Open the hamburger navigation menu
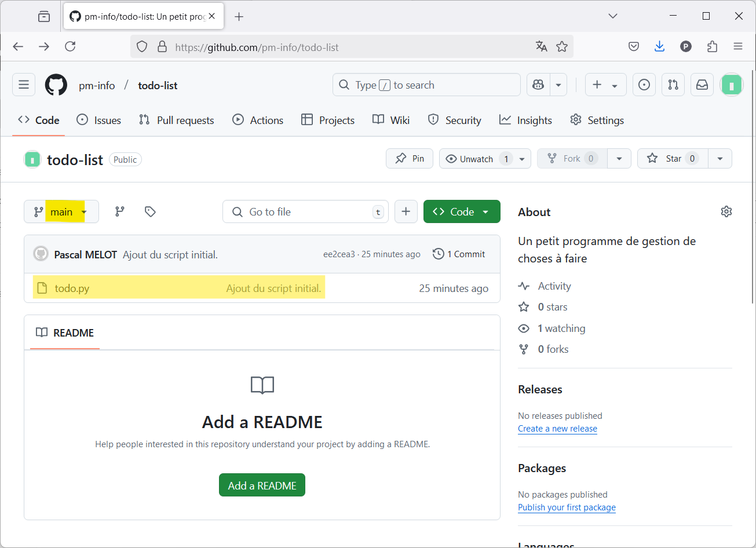This screenshot has width=756, height=548. coord(24,85)
